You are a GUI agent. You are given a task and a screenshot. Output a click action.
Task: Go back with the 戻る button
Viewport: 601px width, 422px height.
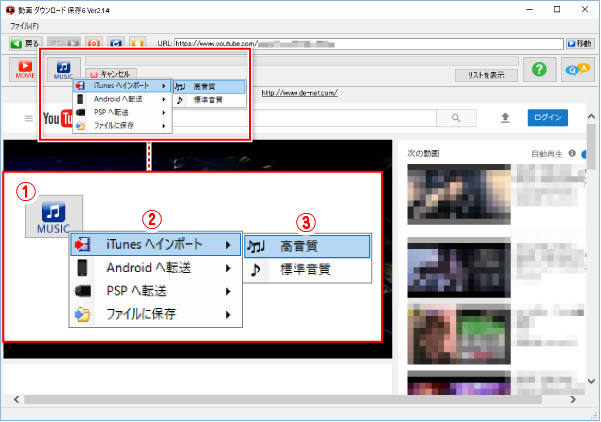tap(25, 43)
